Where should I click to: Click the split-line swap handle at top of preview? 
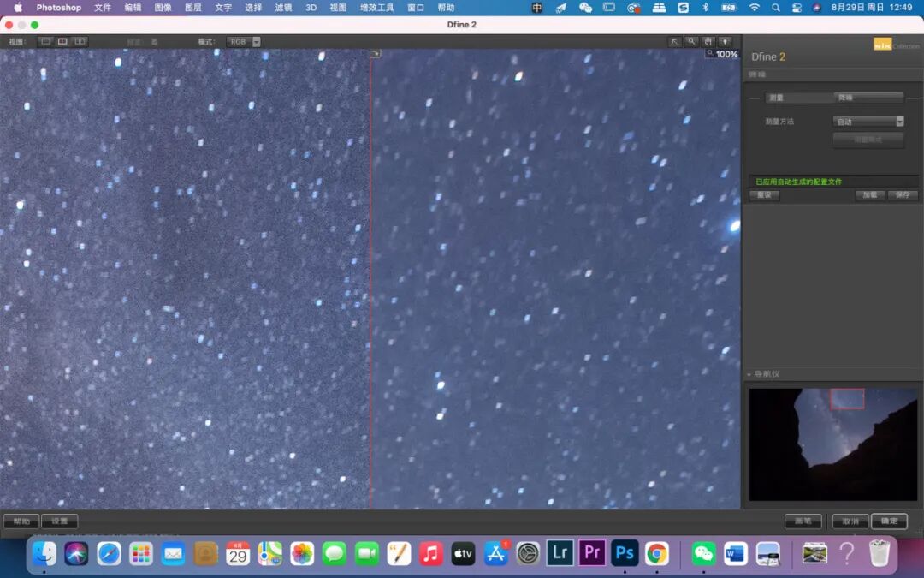tap(376, 54)
